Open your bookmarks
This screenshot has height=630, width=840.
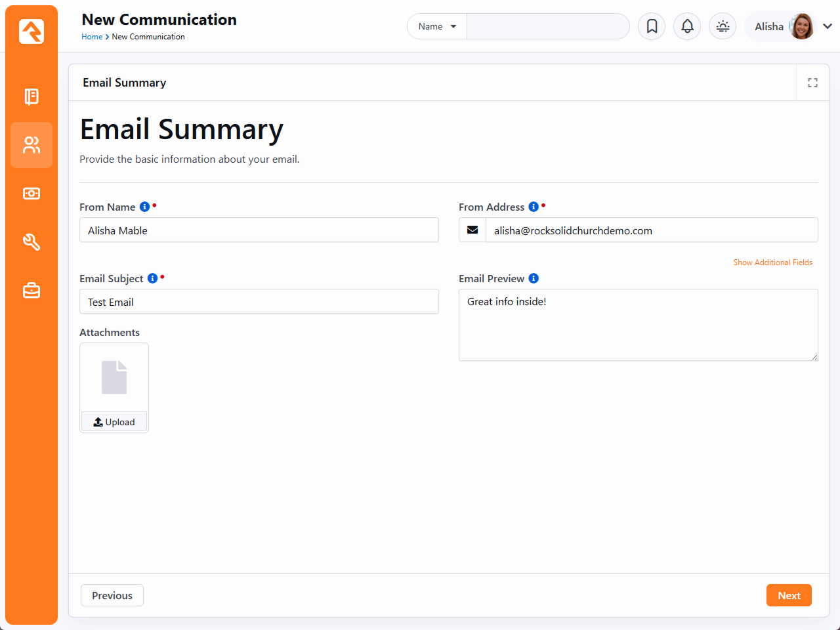point(651,26)
